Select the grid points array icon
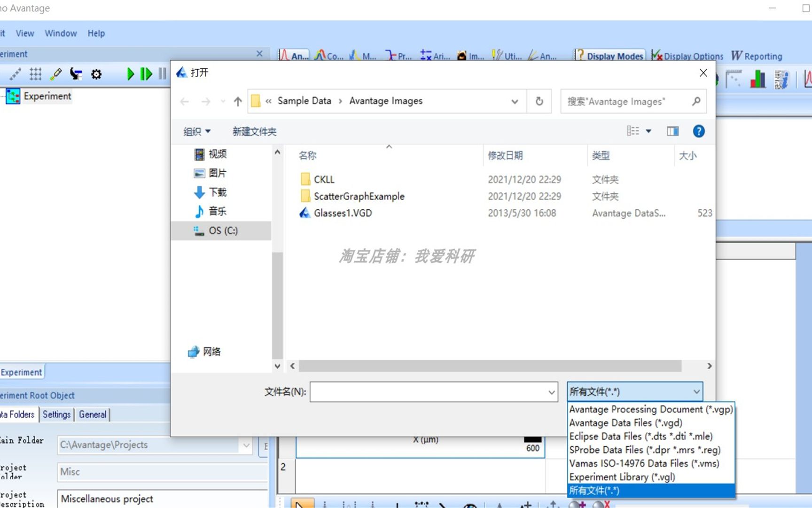812x508 pixels. pyautogui.click(x=35, y=74)
